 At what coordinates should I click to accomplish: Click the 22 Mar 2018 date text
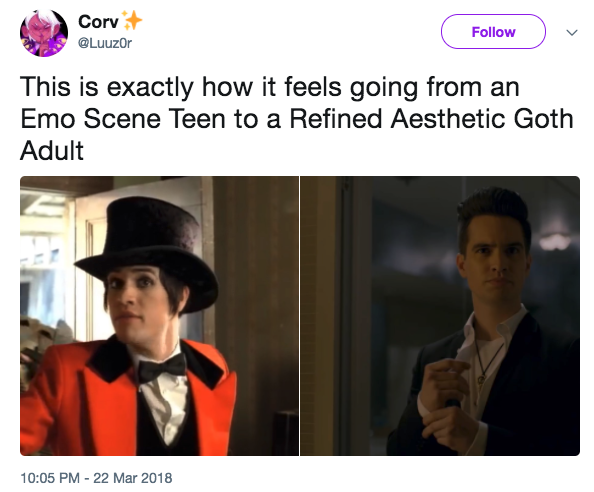click(x=133, y=478)
